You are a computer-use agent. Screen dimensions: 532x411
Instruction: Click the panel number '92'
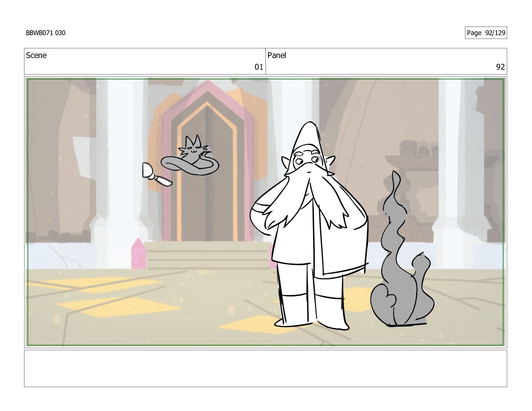click(500, 67)
